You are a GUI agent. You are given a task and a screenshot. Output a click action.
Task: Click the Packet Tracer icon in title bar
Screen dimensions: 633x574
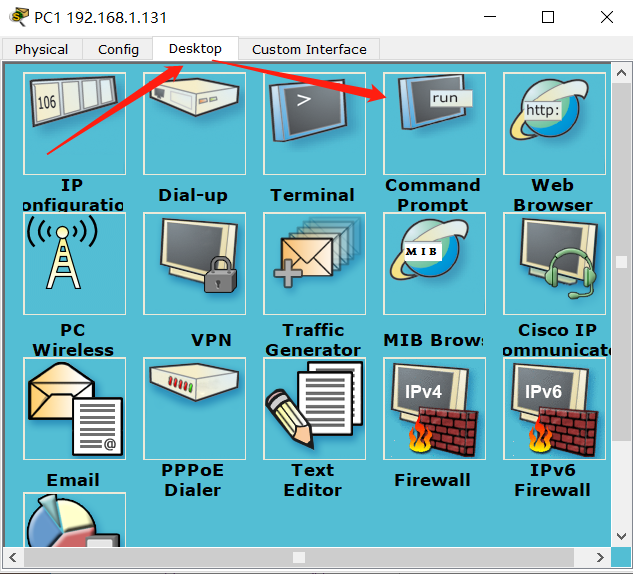click(19, 17)
